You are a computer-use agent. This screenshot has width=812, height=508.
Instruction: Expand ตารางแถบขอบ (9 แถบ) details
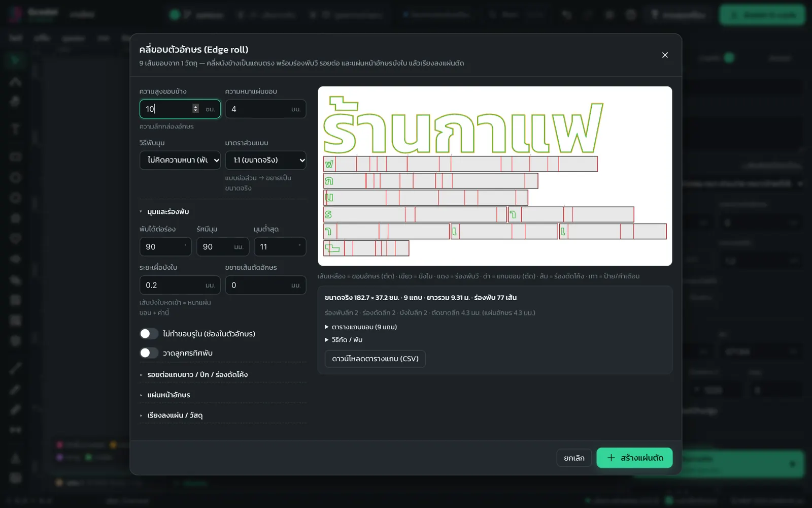(x=361, y=327)
